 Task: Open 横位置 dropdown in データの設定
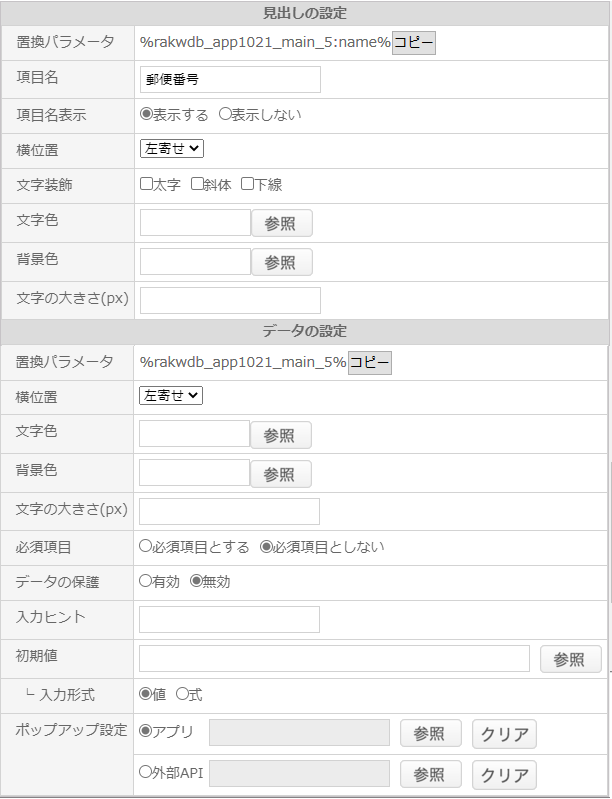click(171, 396)
